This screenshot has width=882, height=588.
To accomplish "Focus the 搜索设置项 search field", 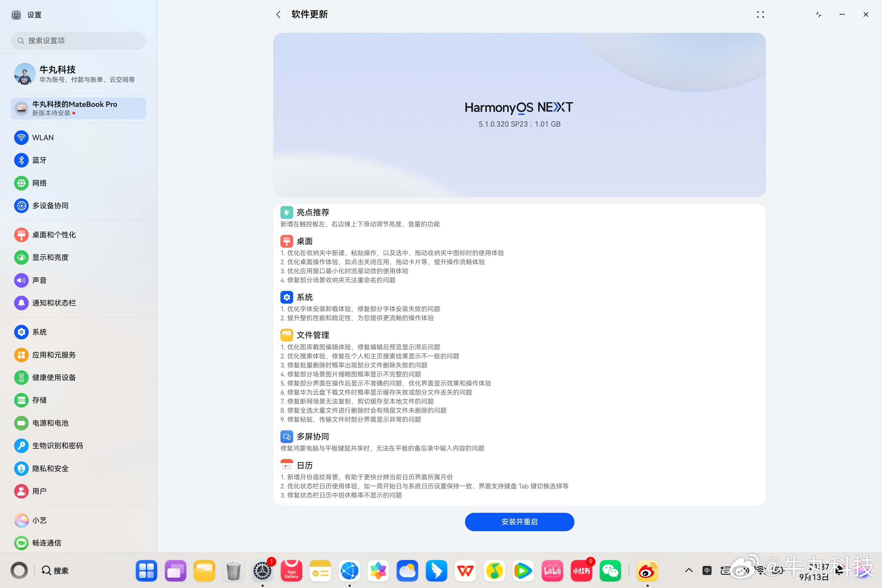I will pos(78,40).
